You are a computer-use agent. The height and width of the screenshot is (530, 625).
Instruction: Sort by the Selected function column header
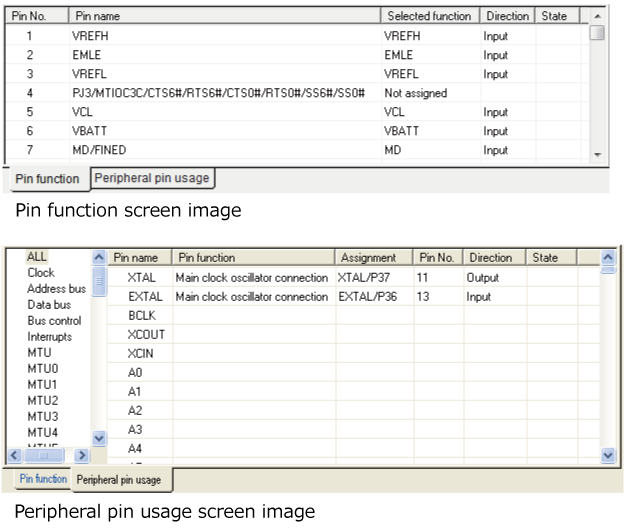(429, 16)
